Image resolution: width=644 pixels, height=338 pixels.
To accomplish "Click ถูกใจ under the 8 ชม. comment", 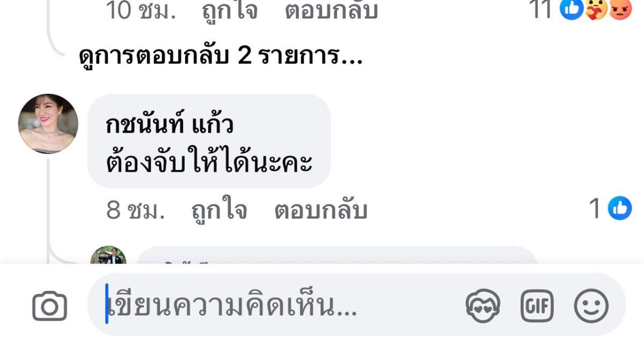I will [x=219, y=211].
